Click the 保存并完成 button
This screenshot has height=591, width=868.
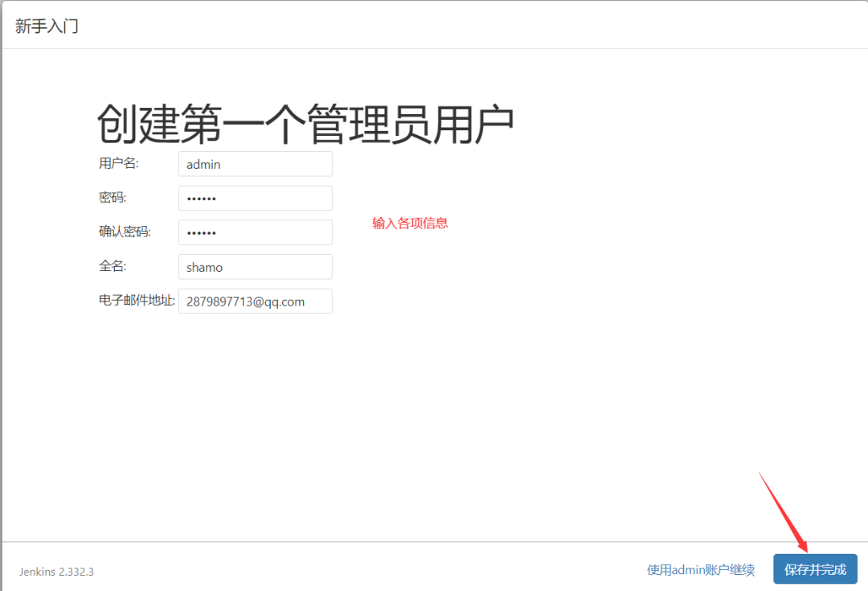pos(815,569)
